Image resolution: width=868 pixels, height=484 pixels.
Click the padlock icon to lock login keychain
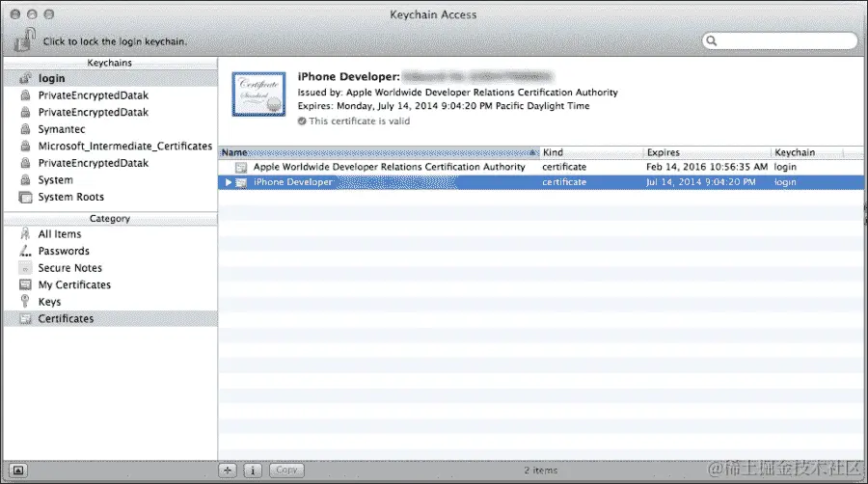coord(24,40)
